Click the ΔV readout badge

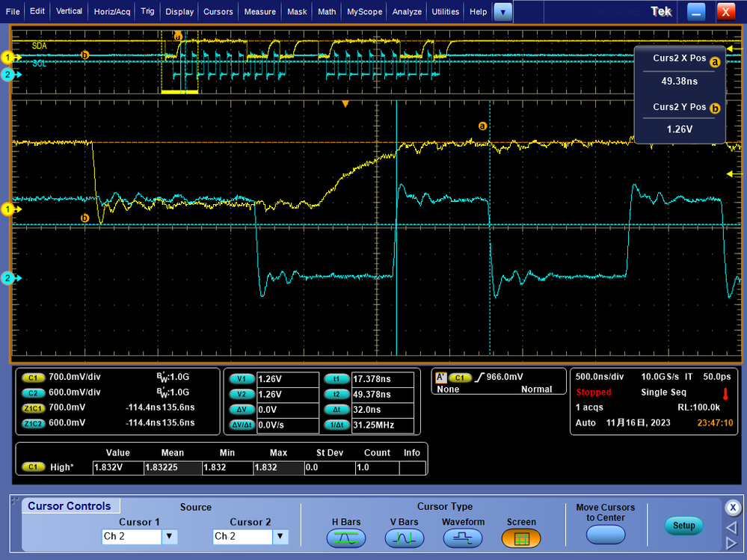tap(242, 410)
